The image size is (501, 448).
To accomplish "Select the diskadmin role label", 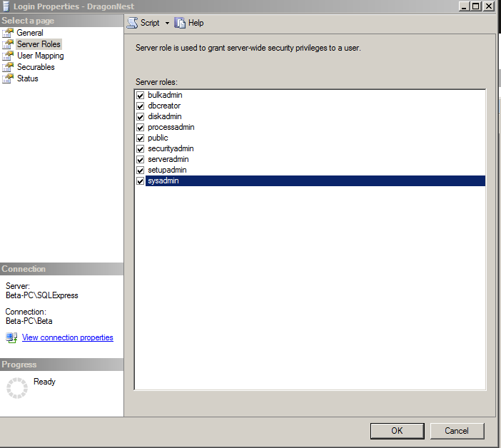I will coord(165,116).
